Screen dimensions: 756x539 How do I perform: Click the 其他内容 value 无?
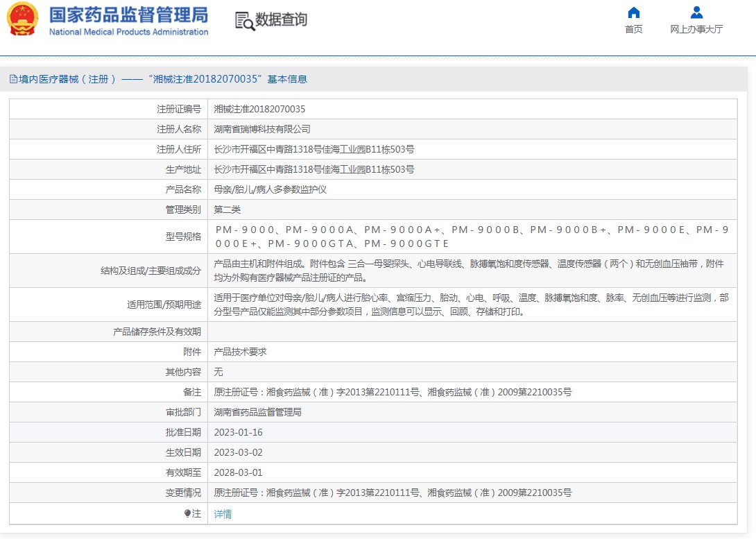[x=218, y=372]
